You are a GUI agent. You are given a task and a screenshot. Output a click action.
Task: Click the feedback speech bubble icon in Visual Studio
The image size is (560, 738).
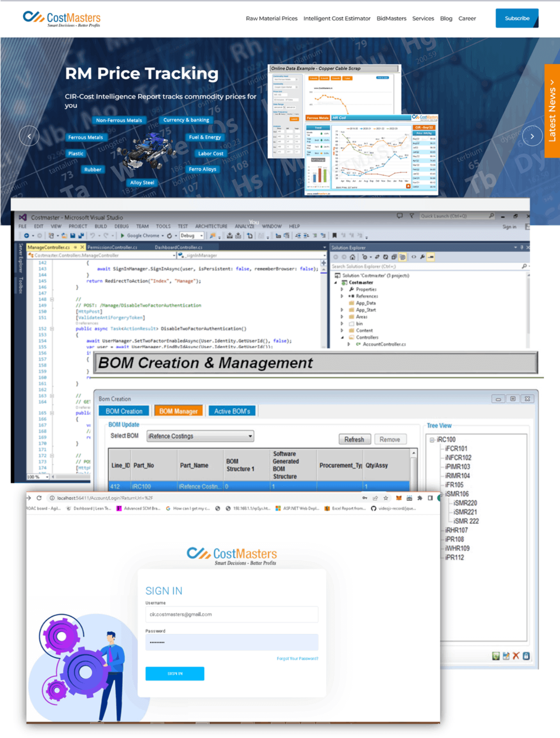[x=400, y=216]
